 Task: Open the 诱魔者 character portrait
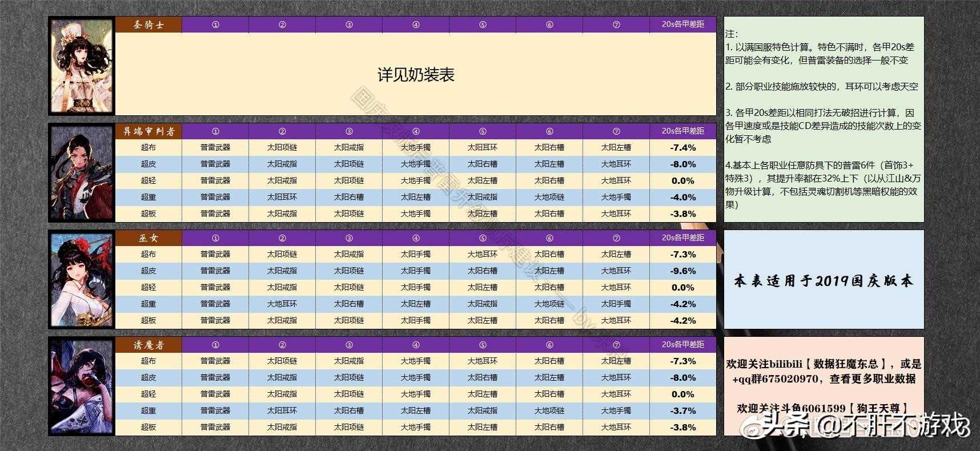click(82, 386)
